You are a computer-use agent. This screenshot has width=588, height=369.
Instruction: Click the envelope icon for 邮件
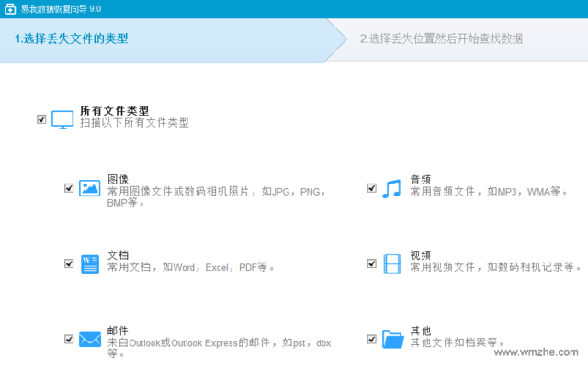90,340
